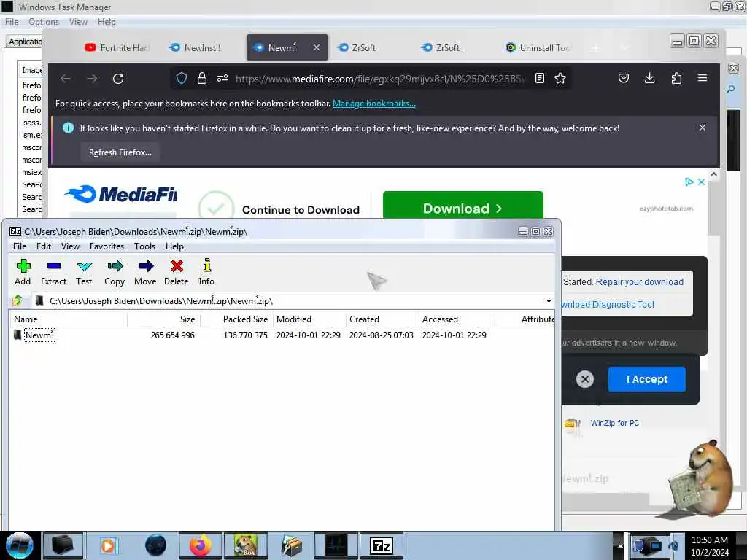Switch to the Uninstall Tool Firefox tab
This screenshot has height=560, width=747.
pyautogui.click(x=538, y=47)
